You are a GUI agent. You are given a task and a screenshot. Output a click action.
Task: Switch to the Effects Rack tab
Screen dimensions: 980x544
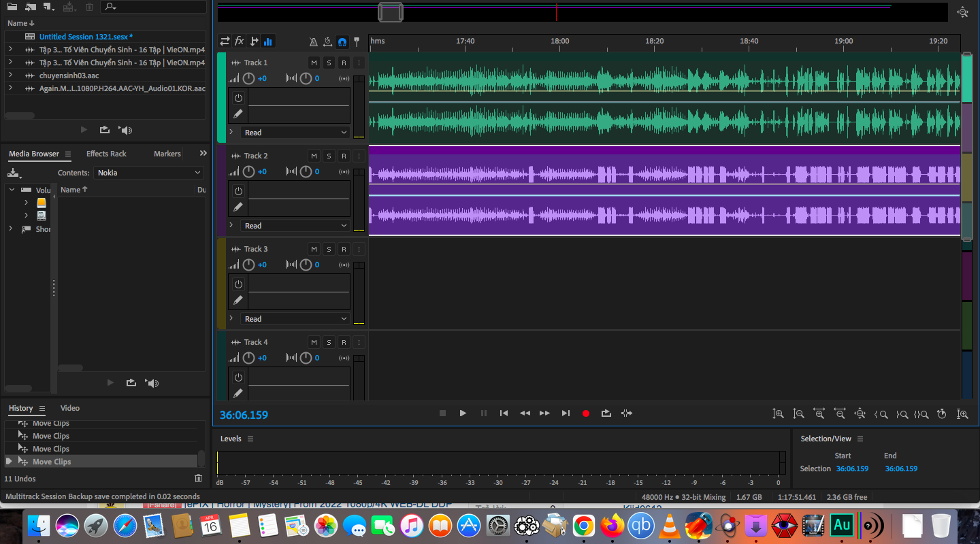tap(106, 154)
